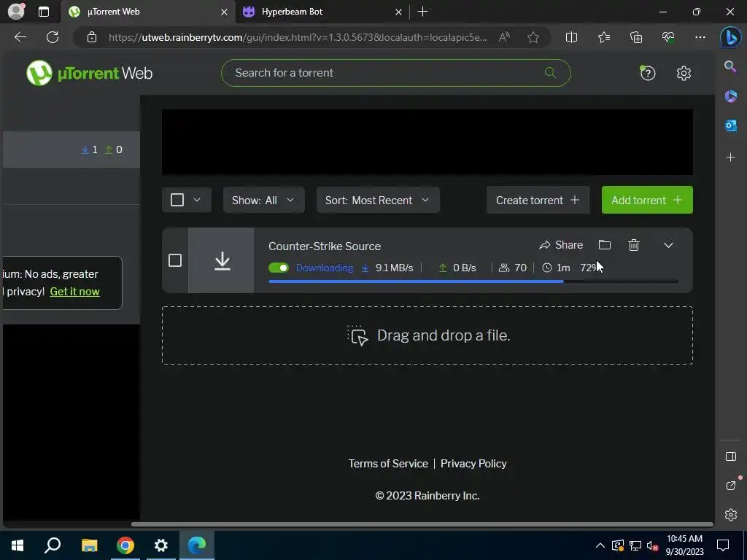Open the tab actions menu icon
747x560 pixels.
click(x=44, y=12)
